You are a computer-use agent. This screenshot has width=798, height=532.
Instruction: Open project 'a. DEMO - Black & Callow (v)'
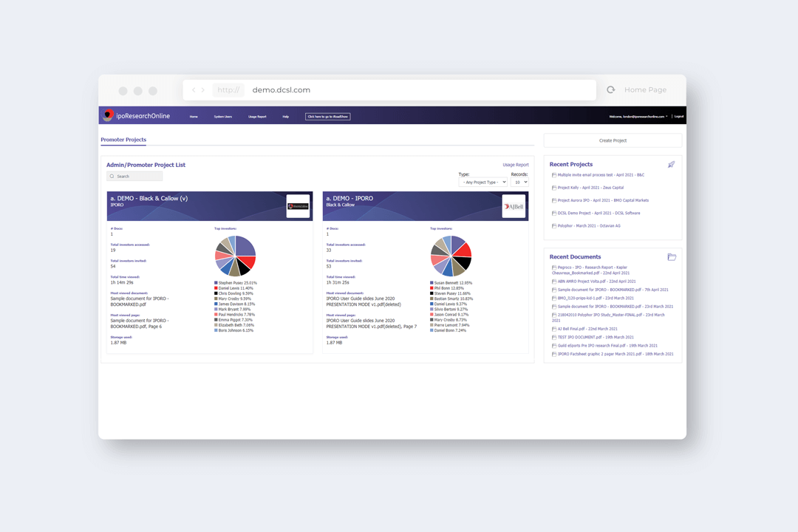[x=149, y=199]
